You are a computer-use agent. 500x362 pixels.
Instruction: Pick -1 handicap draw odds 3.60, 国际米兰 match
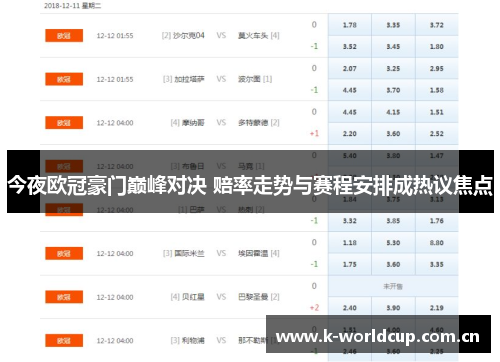coord(393,264)
